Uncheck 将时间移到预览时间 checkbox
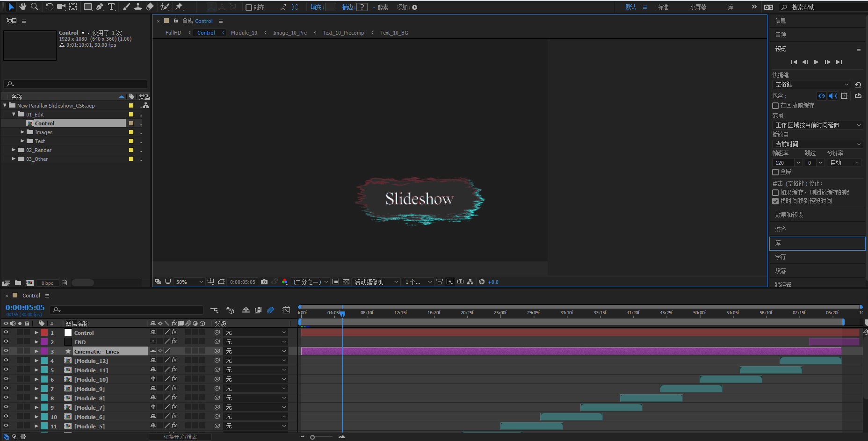868x441 pixels. 775,201
